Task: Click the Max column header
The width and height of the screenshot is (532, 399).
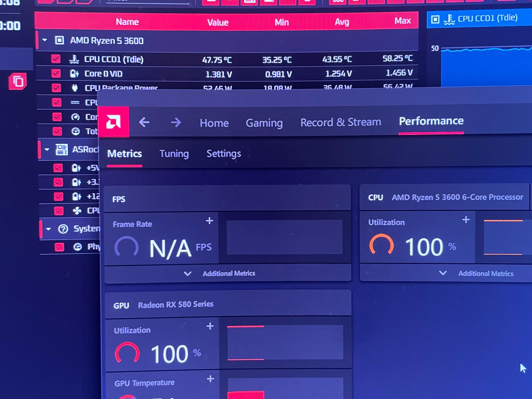Action: 403,21
